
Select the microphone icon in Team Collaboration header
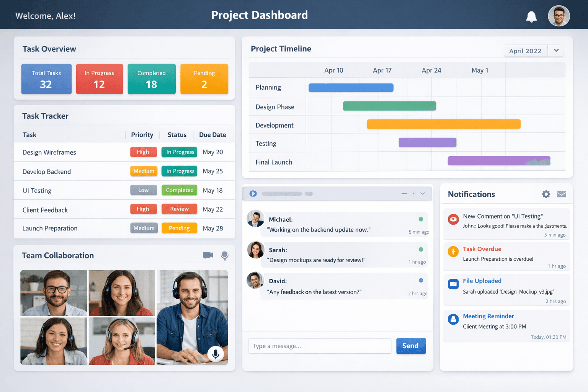pyautogui.click(x=224, y=255)
